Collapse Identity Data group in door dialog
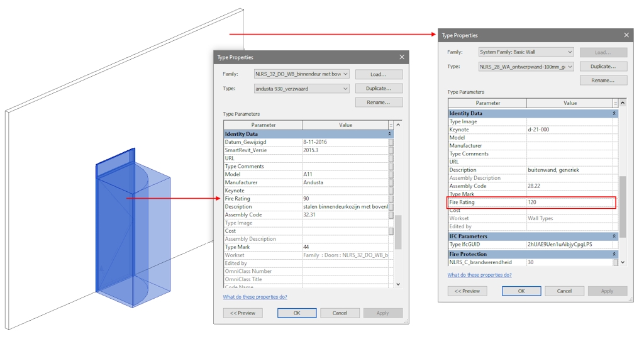This screenshot has width=644, height=339. click(x=390, y=134)
